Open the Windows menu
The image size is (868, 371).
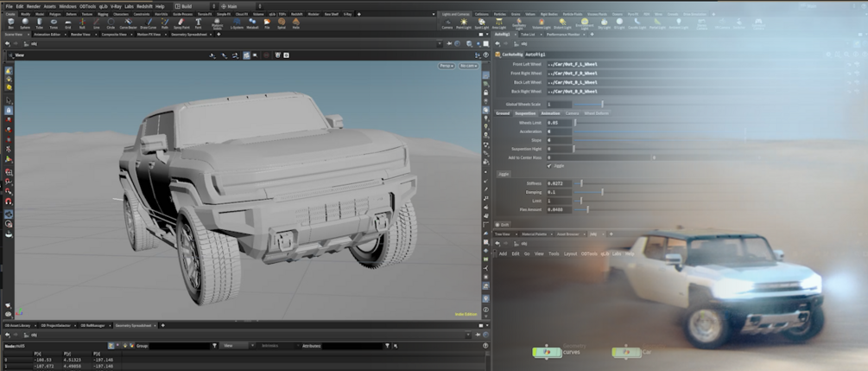[x=67, y=6]
